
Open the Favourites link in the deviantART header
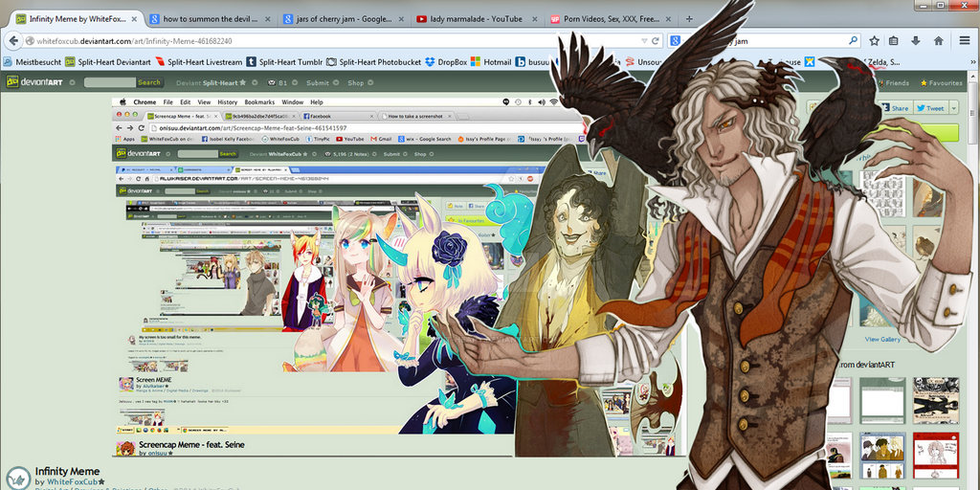(942, 82)
